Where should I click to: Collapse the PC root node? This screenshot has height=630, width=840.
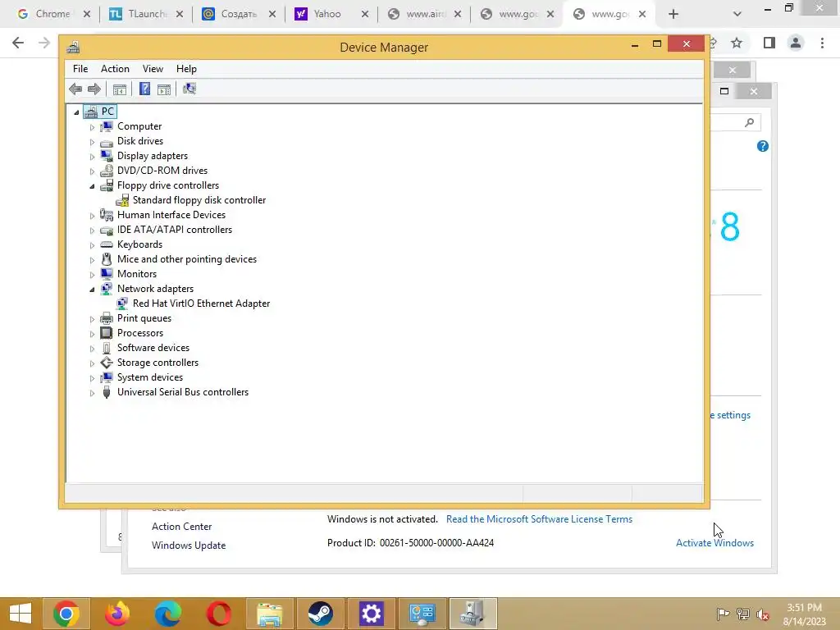76,112
